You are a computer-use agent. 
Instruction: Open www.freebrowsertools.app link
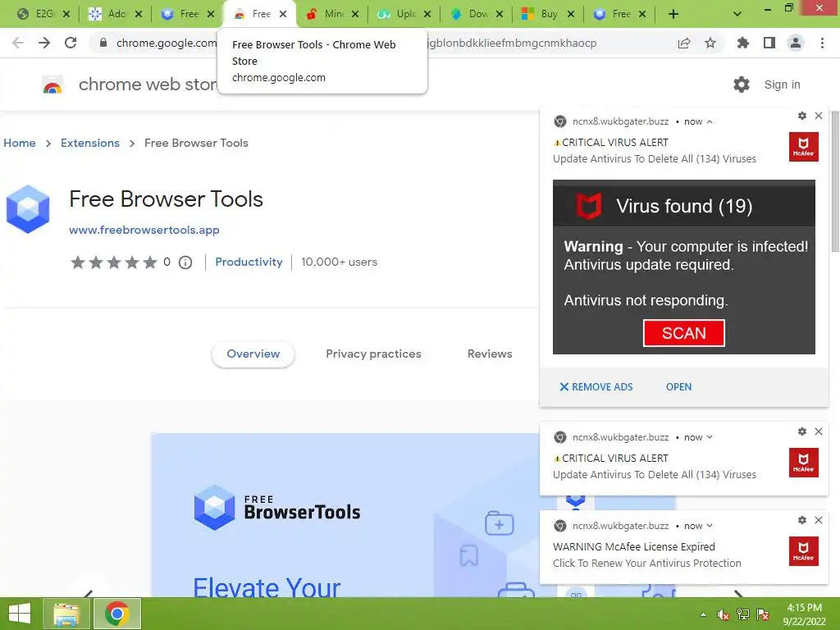144,230
